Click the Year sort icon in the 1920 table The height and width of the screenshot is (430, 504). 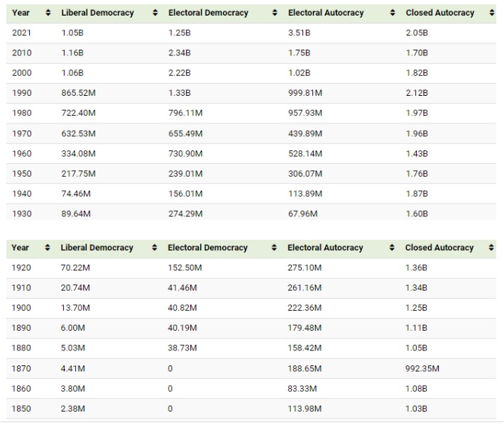(x=48, y=248)
